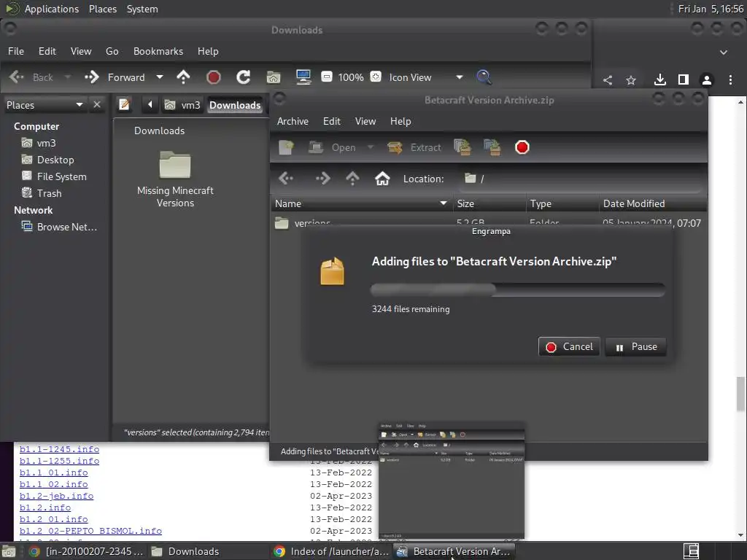Toggle Chrome side panel icon
747x560 pixels.
pyautogui.click(x=683, y=79)
